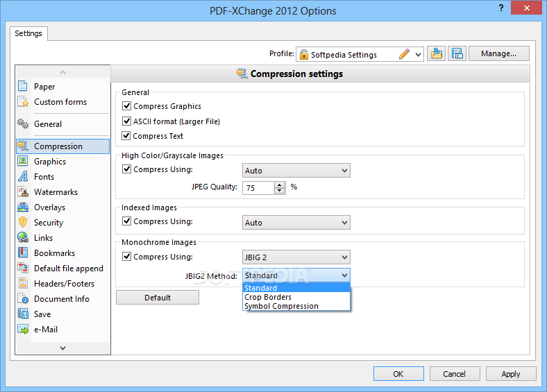The image size is (547, 392).
Task: Open the Document Info settings page
Action: click(x=62, y=299)
